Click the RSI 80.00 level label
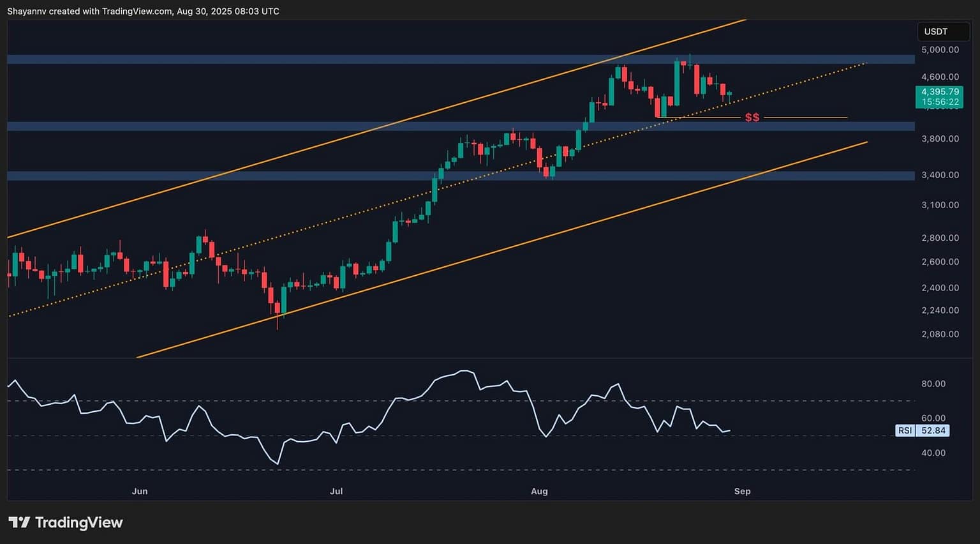980x544 pixels. [935, 384]
